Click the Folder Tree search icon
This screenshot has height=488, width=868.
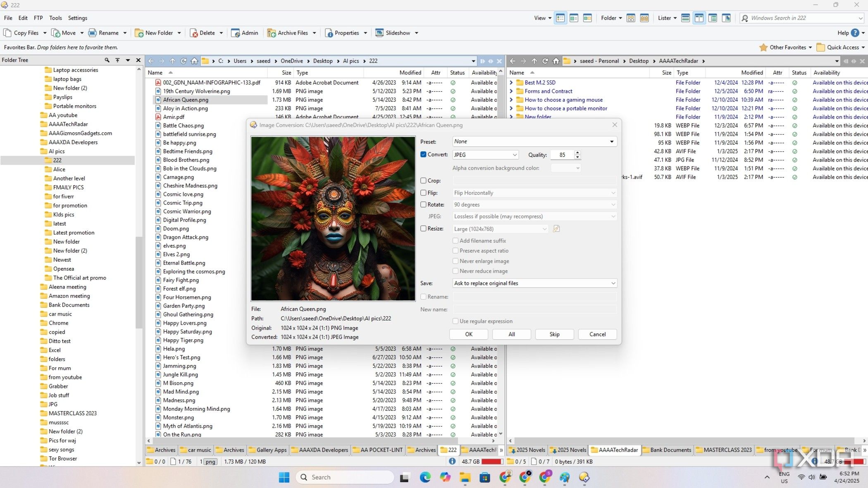tap(107, 60)
